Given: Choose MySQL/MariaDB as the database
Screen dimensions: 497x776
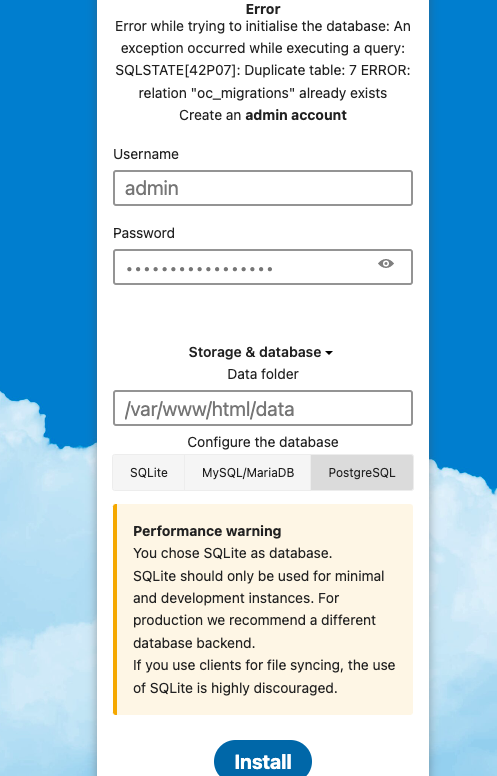Looking at the screenshot, I should [248, 473].
